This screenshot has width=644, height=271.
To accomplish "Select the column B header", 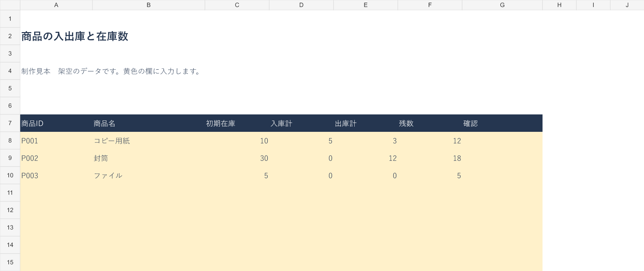I will click(x=149, y=5).
